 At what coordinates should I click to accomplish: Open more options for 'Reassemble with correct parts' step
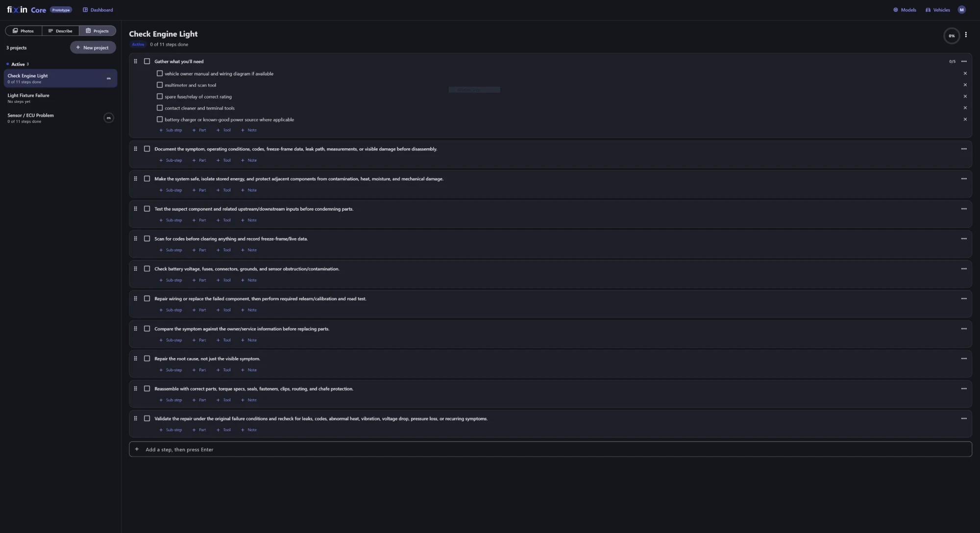tap(964, 389)
